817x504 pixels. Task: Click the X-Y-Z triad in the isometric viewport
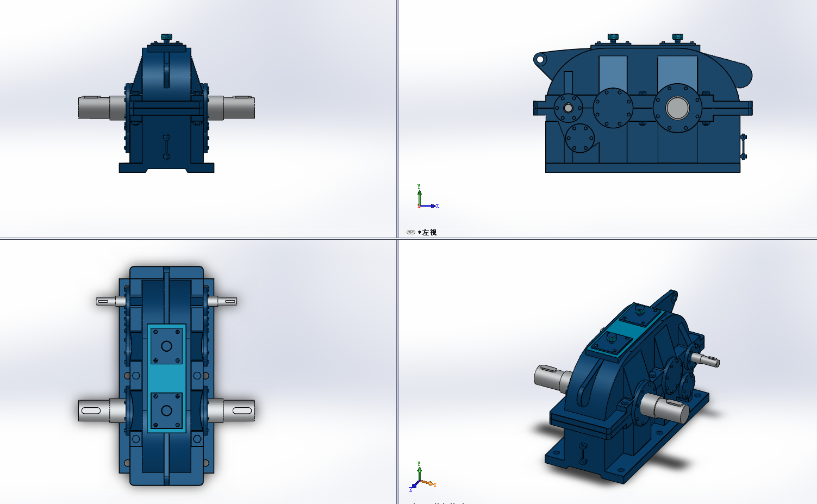pos(422,477)
